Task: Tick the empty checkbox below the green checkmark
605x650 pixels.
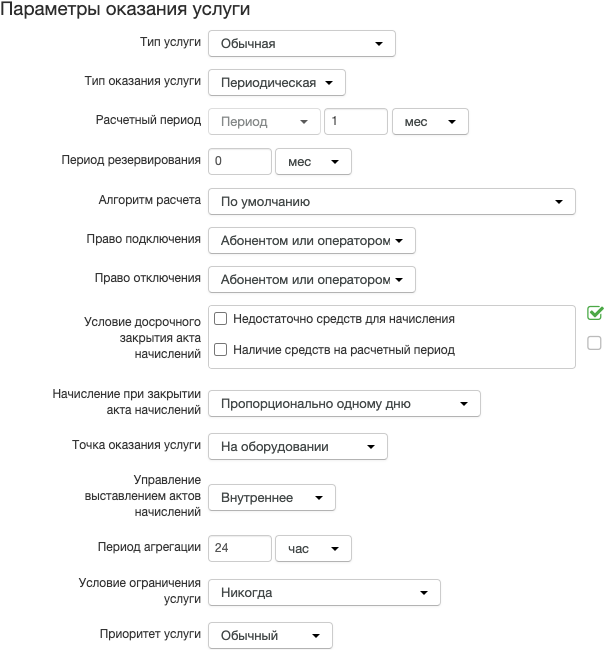Action: (x=594, y=343)
